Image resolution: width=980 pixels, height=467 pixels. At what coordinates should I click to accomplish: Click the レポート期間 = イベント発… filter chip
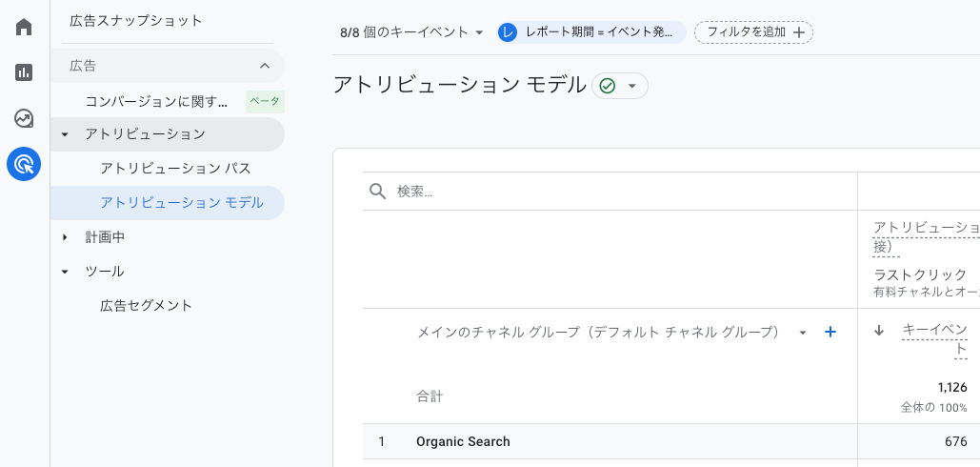pos(591,31)
